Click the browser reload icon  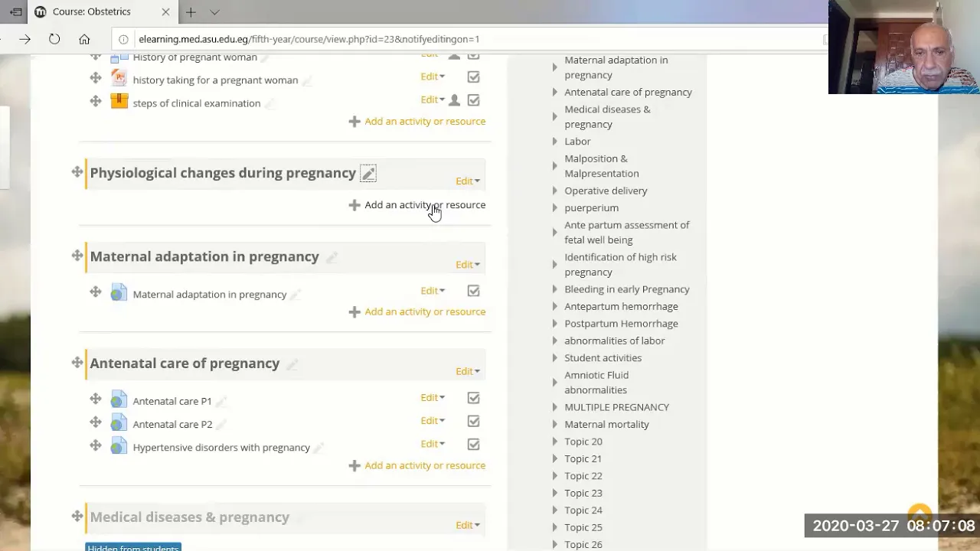click(54, 39)
